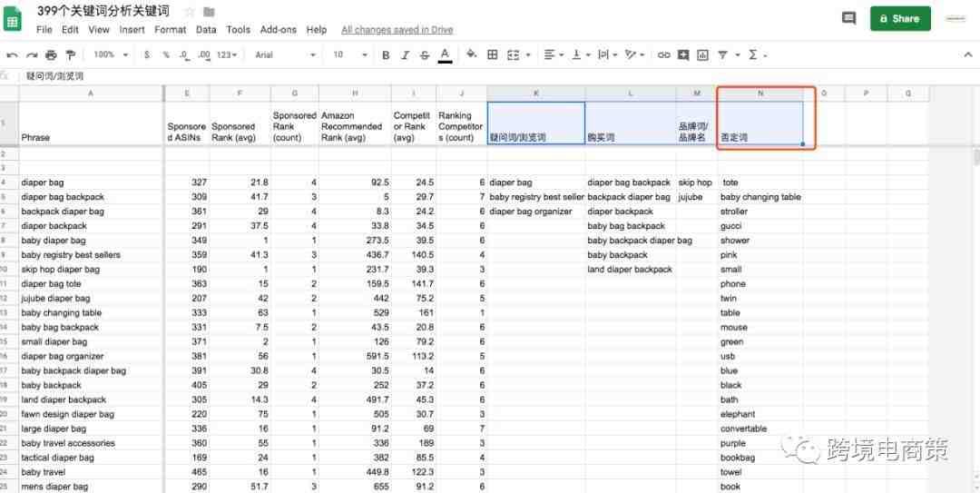Click the green Share button
980x493 pixels.
898,18
